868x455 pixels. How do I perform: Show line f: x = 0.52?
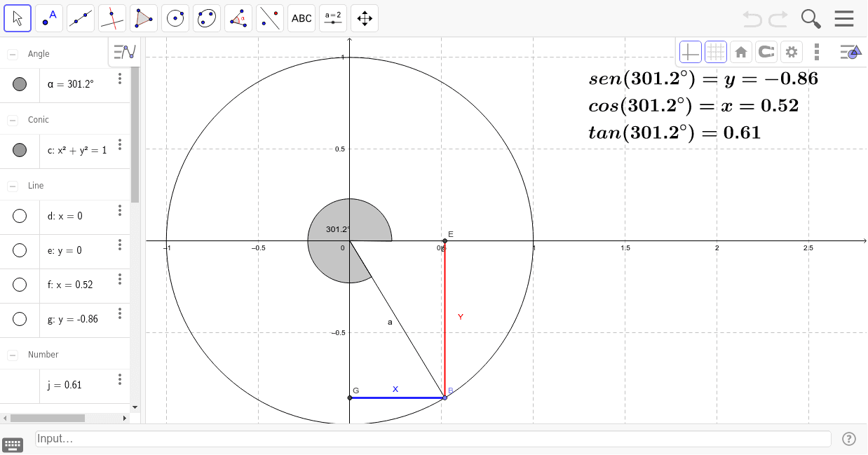click(x=20, y=285)
